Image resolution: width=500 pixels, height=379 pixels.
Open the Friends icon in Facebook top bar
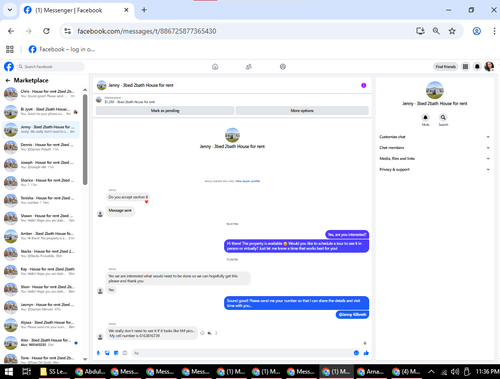(x=249, y=67)
